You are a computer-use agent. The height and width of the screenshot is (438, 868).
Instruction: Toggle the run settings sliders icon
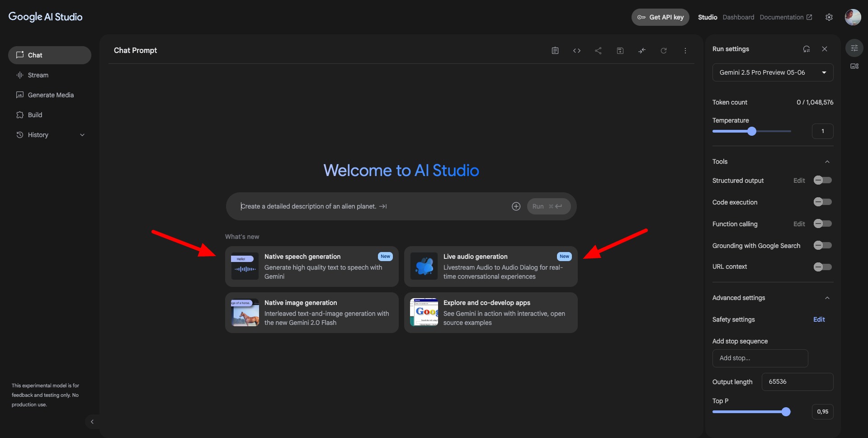pyautogui.click(x=854, y=48)
